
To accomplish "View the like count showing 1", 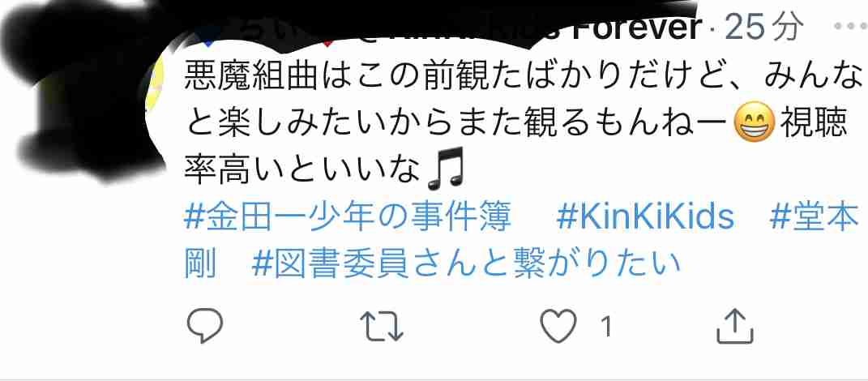I will point(606,326).
